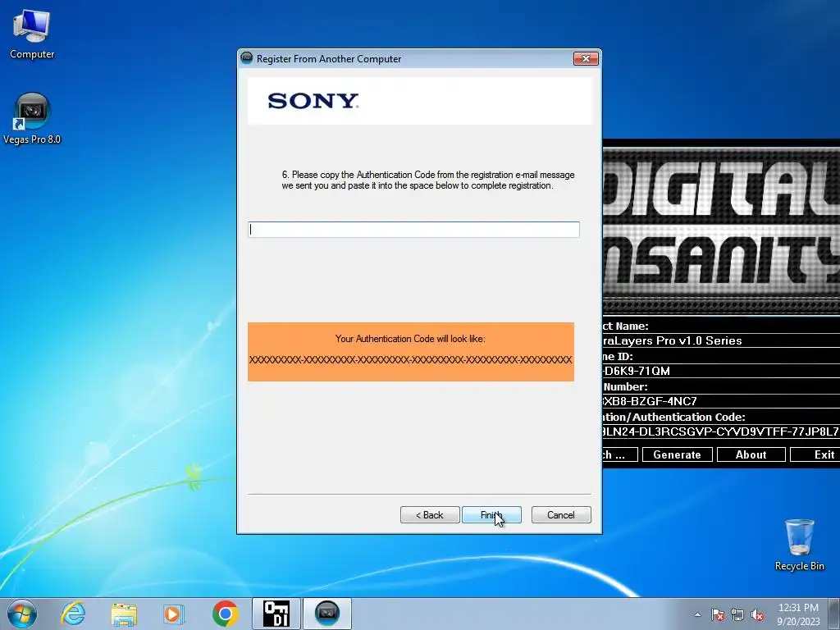Click the keygen Authentication Code field
This screenshot has width=840, height=630.
click(x=721, y=431)
